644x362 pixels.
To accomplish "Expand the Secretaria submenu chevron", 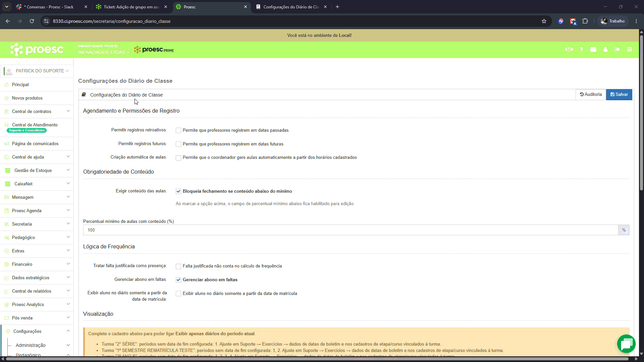I will click(68, 224).
